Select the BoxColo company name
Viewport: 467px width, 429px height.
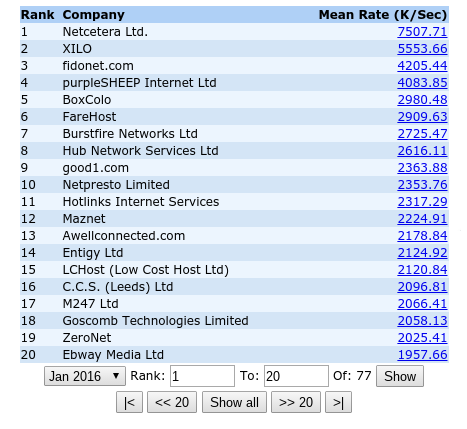[x=87, y=100]
